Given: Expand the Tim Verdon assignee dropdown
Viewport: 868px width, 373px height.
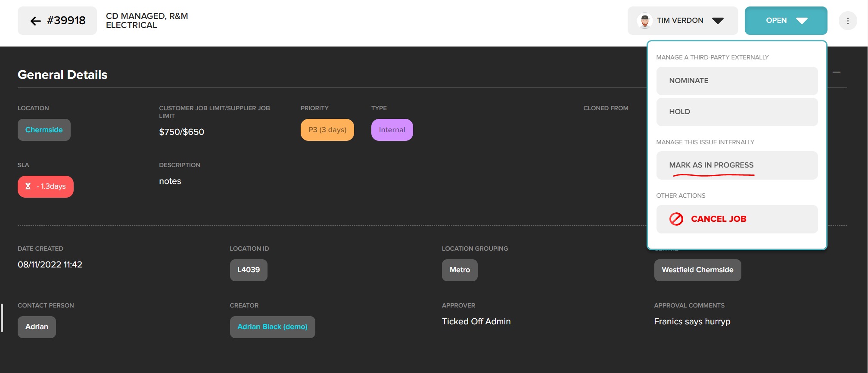Looking at the screenshot, I should pos(718,21).
